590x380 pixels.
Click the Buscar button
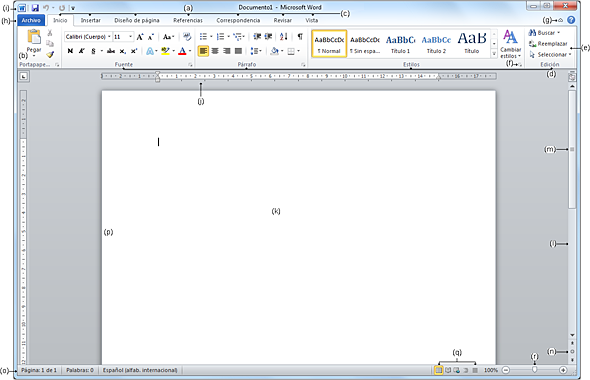[x=544, y=33]
